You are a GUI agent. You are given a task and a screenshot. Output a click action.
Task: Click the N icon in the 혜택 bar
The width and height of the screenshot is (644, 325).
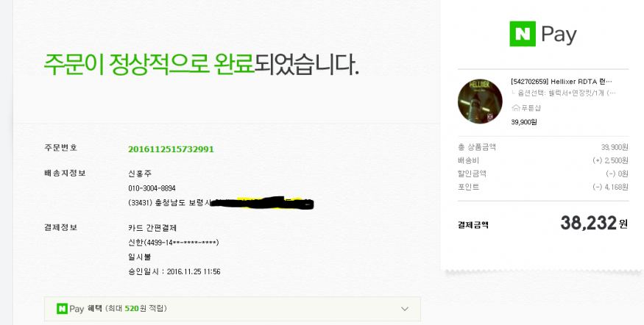click(x=63, y=309)
